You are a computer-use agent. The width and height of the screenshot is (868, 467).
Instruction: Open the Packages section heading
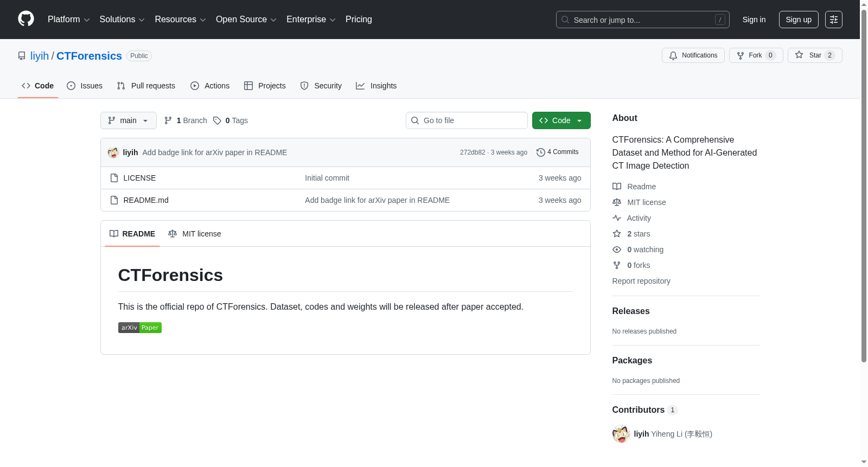(x=632, y=361)
